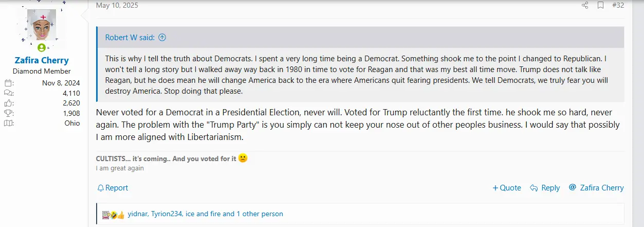
Task: Click the reaction emoji icons summary
Action: [113, 214]
